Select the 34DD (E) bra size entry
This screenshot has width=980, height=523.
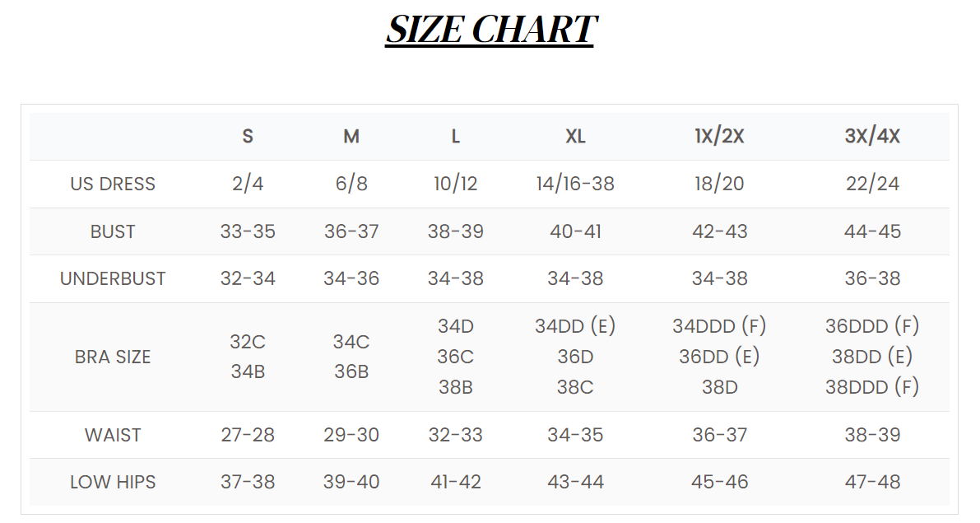(575, 326)
